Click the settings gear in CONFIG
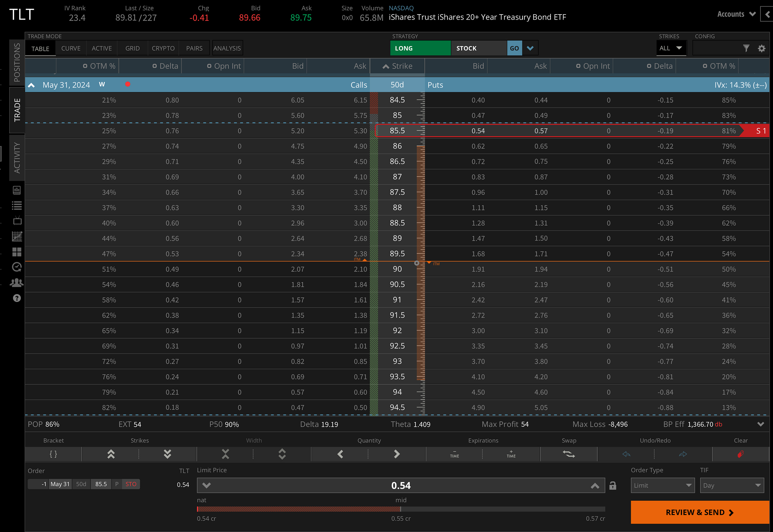 (x=761, y=48)
